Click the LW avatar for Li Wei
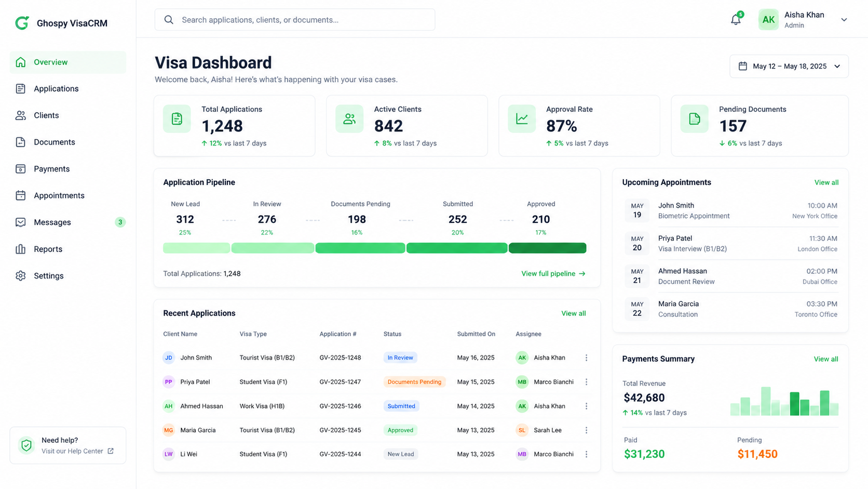This screenshot has width=868, height=489. click(169, 454)
